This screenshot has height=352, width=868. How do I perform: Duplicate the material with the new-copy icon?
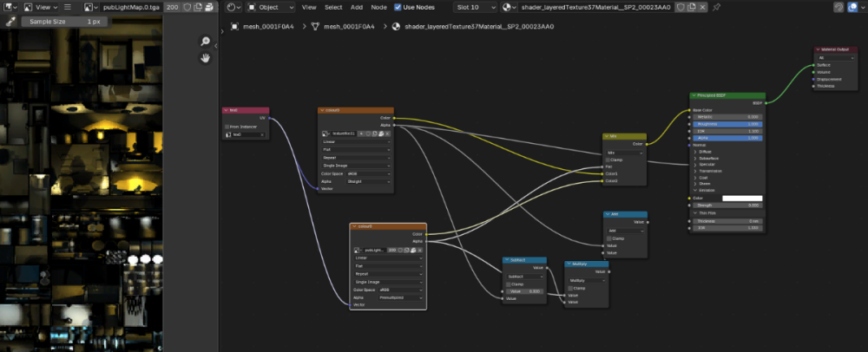[692, 7]
